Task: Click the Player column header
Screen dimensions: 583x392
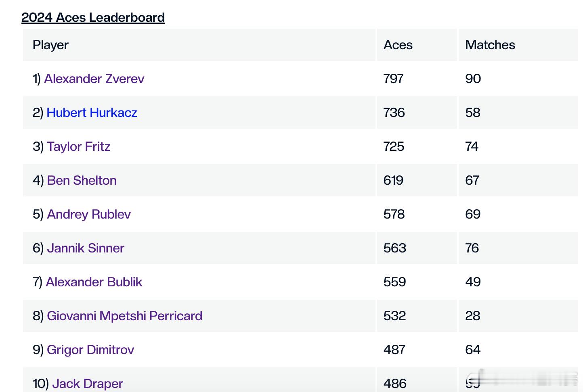Action: point(50,45)
